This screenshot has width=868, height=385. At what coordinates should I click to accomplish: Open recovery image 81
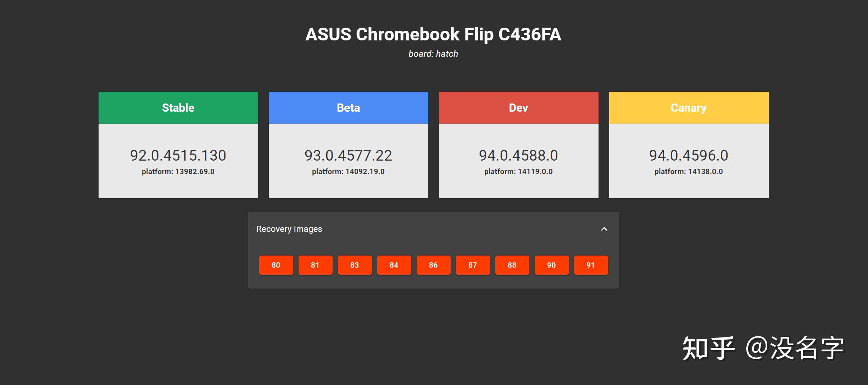click(315, 265)
